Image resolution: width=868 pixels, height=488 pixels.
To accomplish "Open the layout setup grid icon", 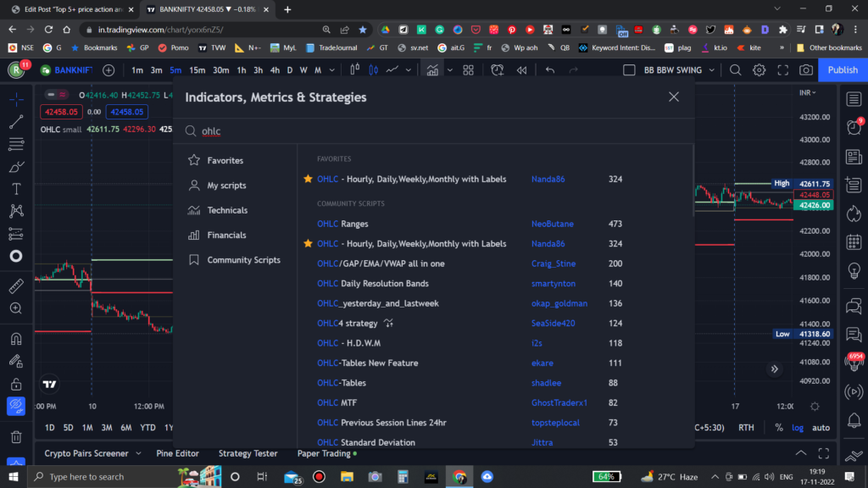I will point(468,70).
